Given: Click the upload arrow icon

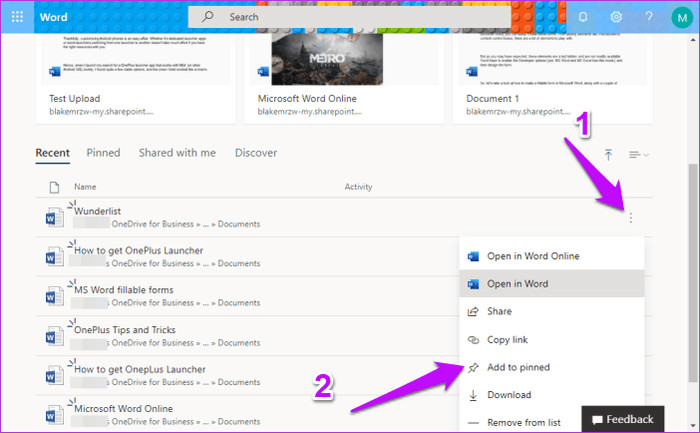Looking at the screenshot, I should tap(608, 155).
